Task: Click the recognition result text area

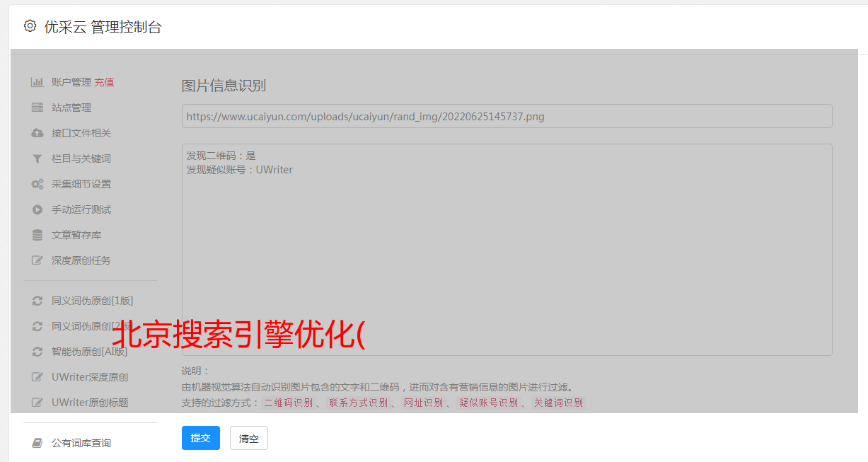Action: (x=507, y=250)
